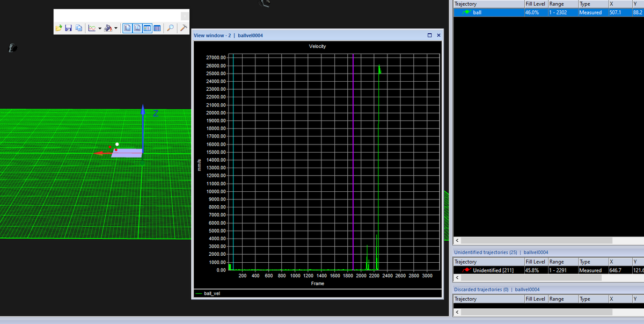The image size is (644, 324).
Task: Click the unidentified trajectories scrollbar left arrow
Action: click(457, 278)
